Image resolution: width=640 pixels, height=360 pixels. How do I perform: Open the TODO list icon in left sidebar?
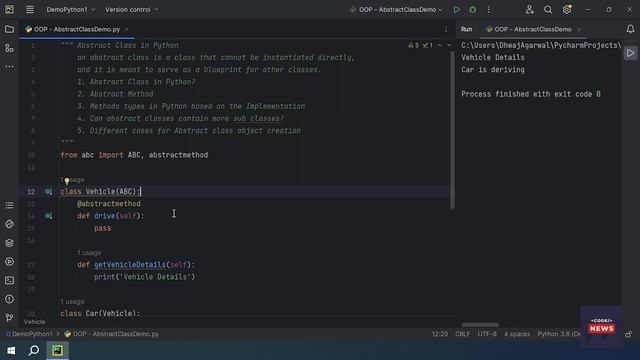pos(9,205)
